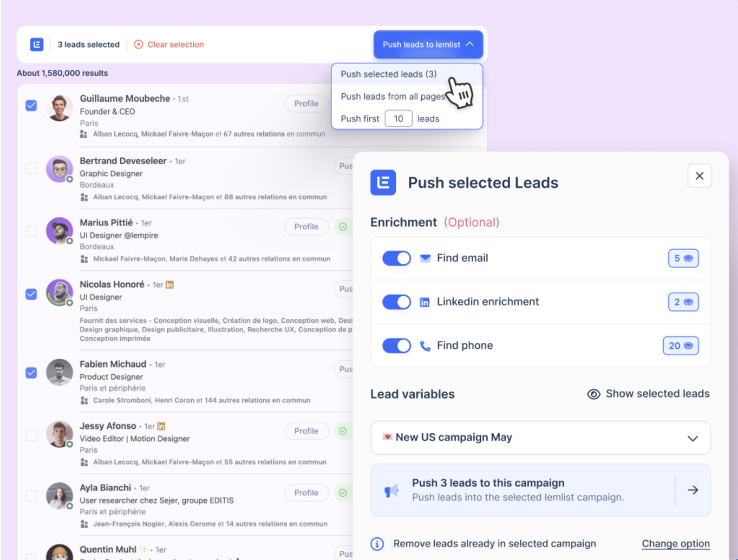Open Bertrand Deveseleer's avatar
738x560 pixels.
point(60,169)
